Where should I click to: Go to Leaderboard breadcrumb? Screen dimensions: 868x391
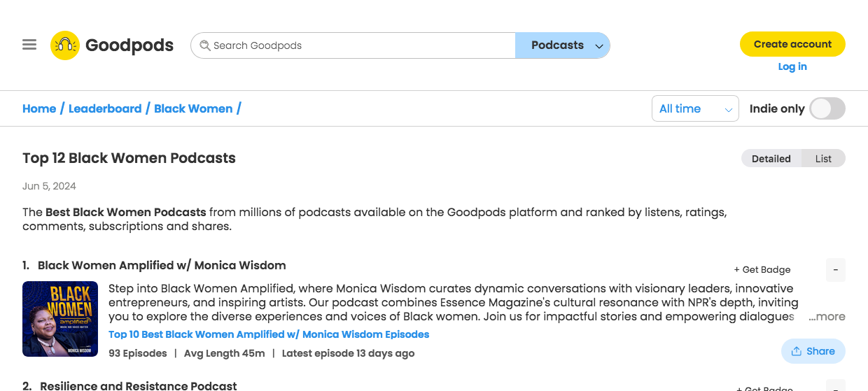point(105,108)
